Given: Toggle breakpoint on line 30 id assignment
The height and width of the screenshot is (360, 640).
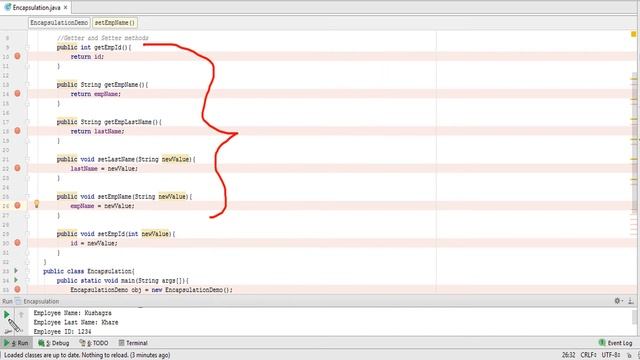Looking at the screenshot, I should (x=18, y=242).
